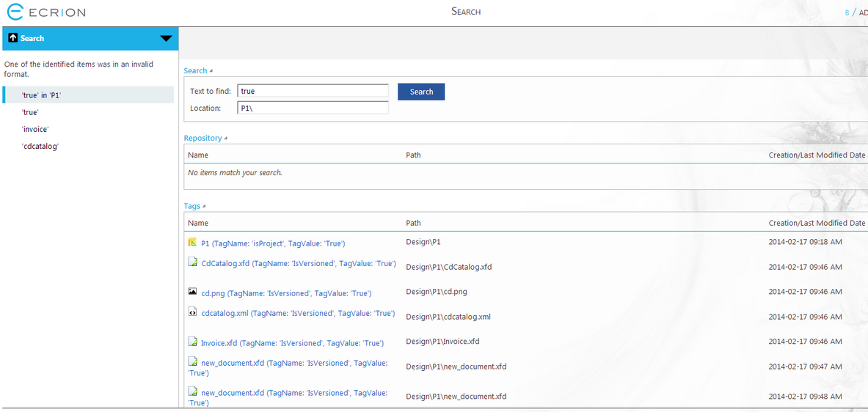Click Repository Creation/Last Modified Date header
Screen dimensions: 868x412
[817, 155]
